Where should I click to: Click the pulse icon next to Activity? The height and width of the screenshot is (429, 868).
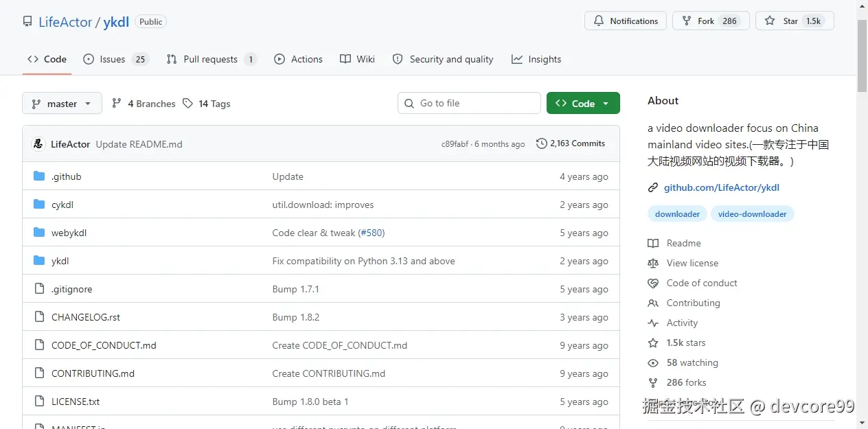[653, 323]
